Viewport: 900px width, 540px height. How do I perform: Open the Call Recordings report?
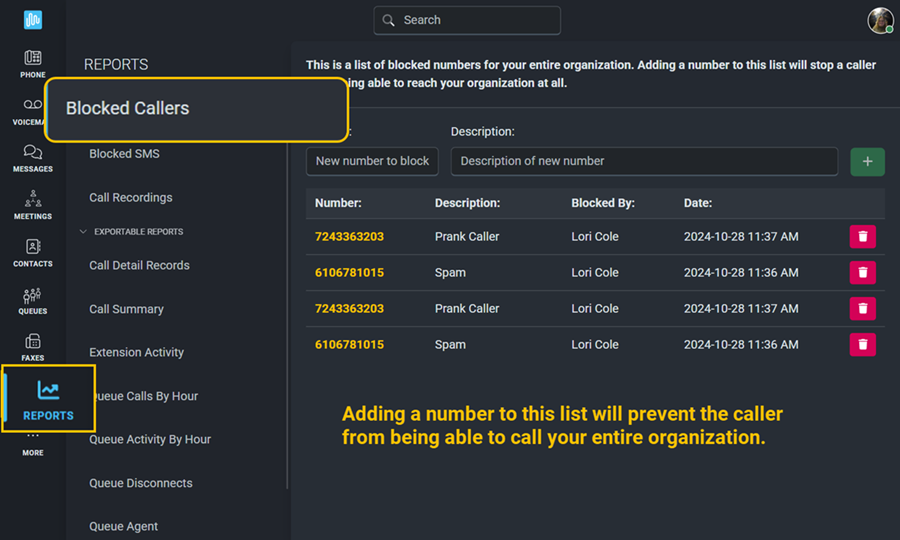pyautogui.click(x=130, y=198)
